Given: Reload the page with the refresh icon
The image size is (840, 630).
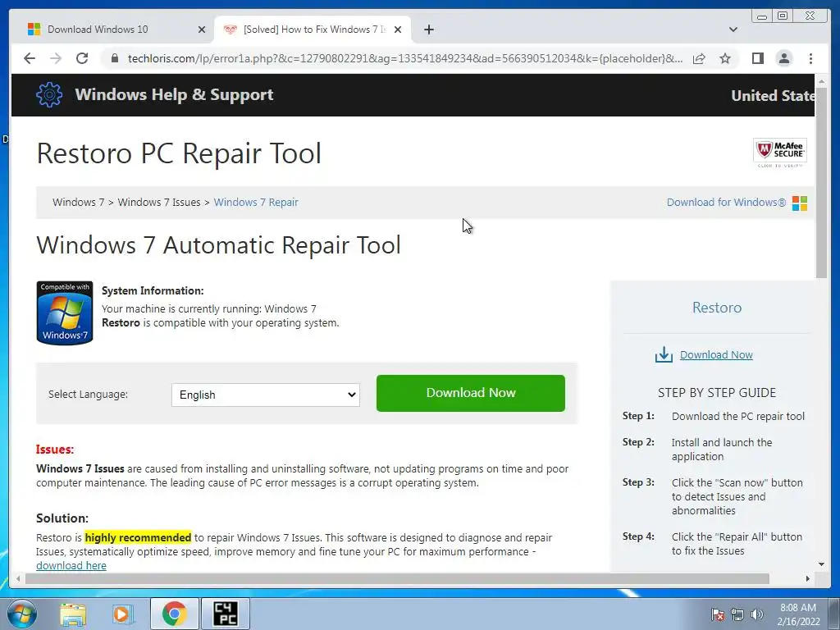Looking at the screenshot, I should pos(82,58).
